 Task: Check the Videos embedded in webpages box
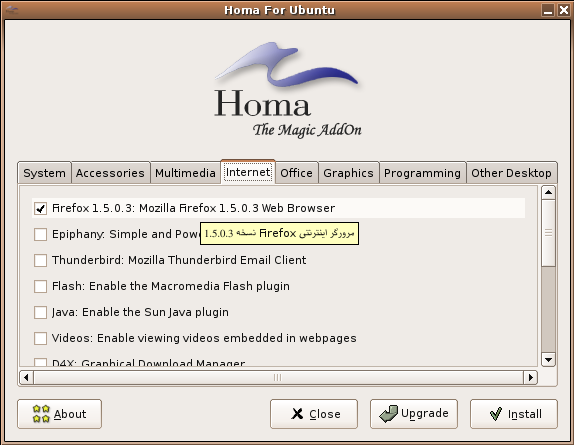[40, 339]
